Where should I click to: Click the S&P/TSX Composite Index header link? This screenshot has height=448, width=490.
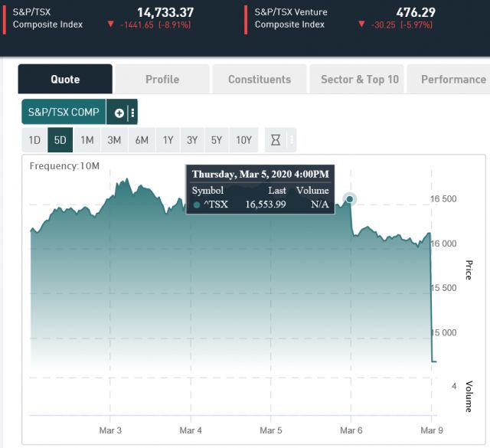pyautogui.click(x=47, y=18)
